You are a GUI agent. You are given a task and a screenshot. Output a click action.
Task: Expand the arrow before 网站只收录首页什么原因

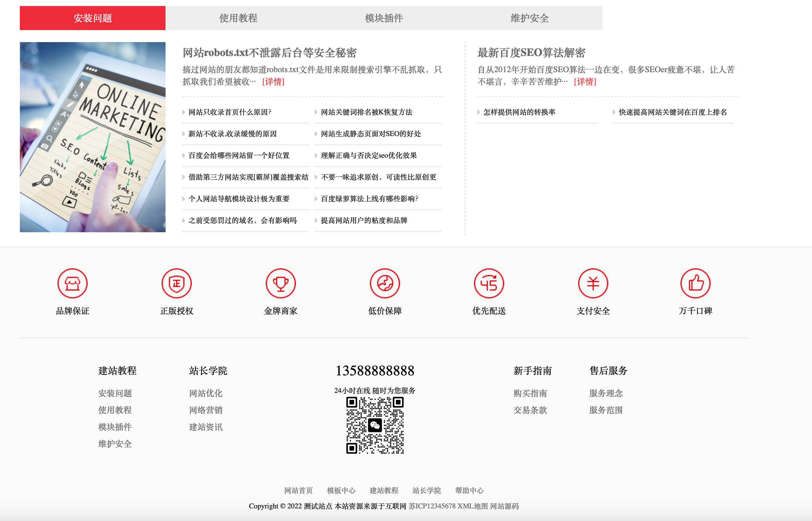(x=184, y=112)
